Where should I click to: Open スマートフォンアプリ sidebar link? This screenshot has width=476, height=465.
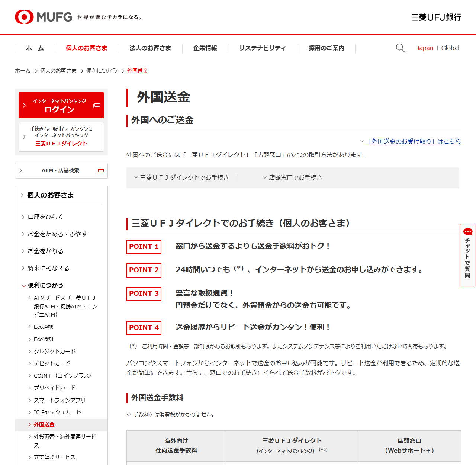pos(60,400)
